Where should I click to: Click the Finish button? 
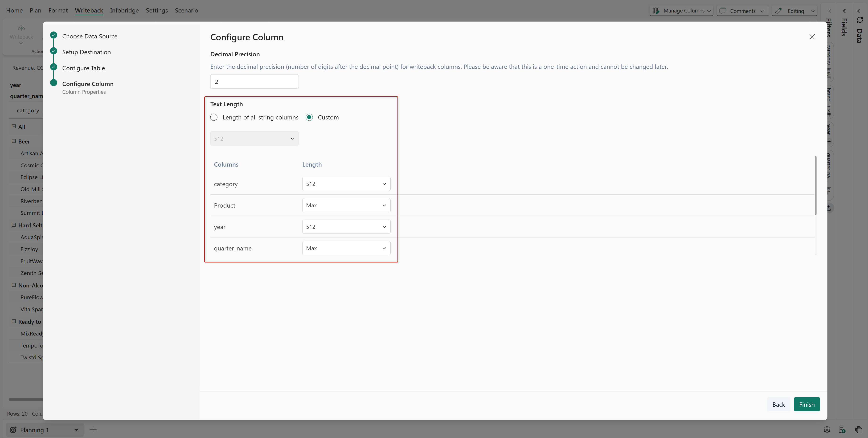[x=807, y=404]
